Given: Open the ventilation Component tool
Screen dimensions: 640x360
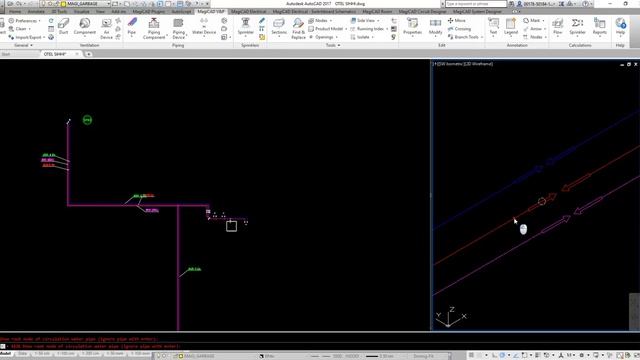Looking at the screenshot, I should [84, 27].
